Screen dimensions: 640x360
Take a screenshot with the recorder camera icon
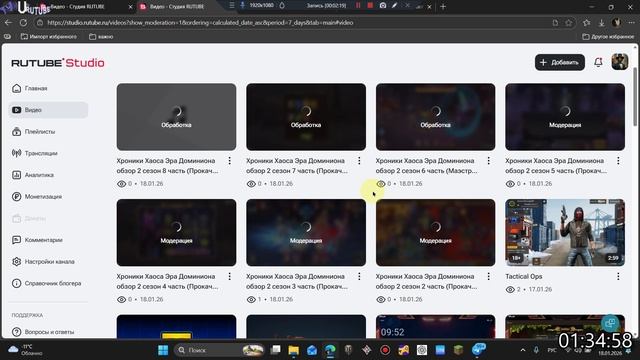382,6
